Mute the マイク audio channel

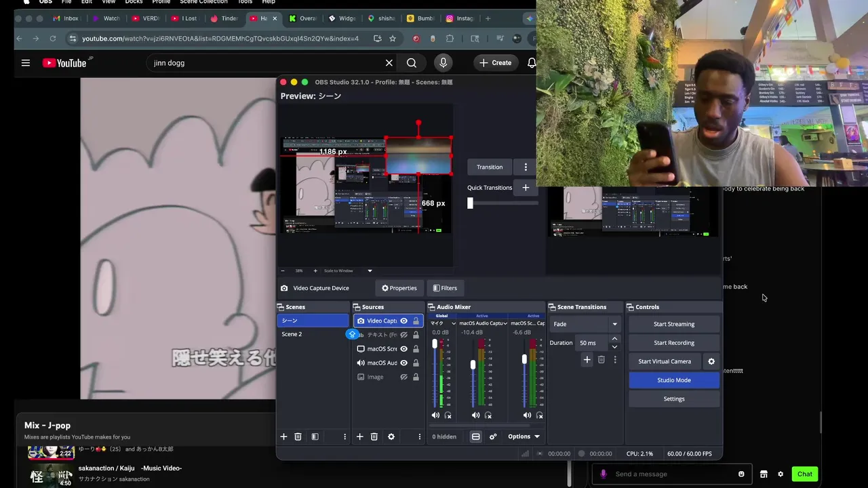tap(435, 415)
